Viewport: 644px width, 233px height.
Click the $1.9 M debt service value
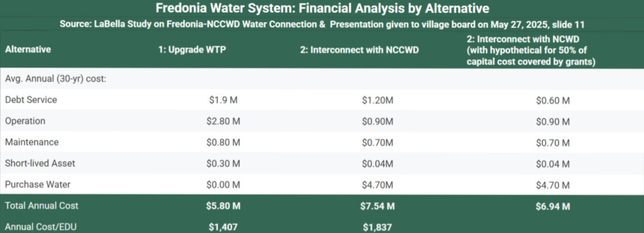pyautogui.click(x=224, y=100)
